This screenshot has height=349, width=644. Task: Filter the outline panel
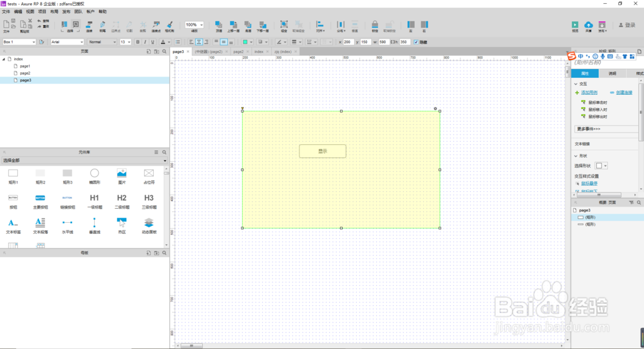point(631,203)
